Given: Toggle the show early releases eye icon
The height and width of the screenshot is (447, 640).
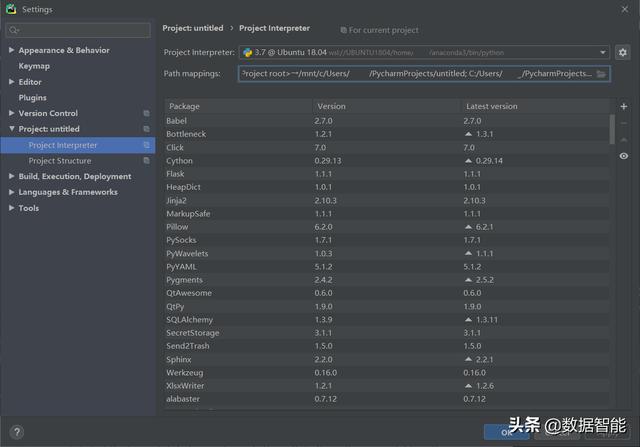Looking at the screenshot, I should 624,156.
